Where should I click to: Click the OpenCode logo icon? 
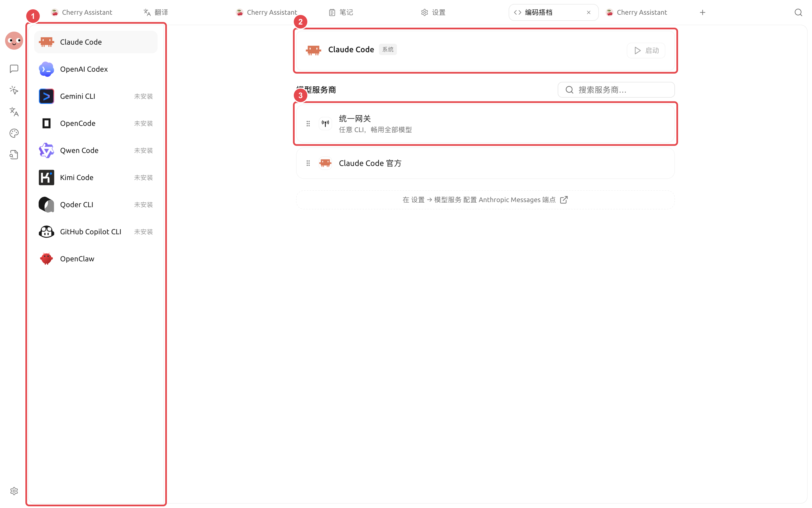click(46, 123)
